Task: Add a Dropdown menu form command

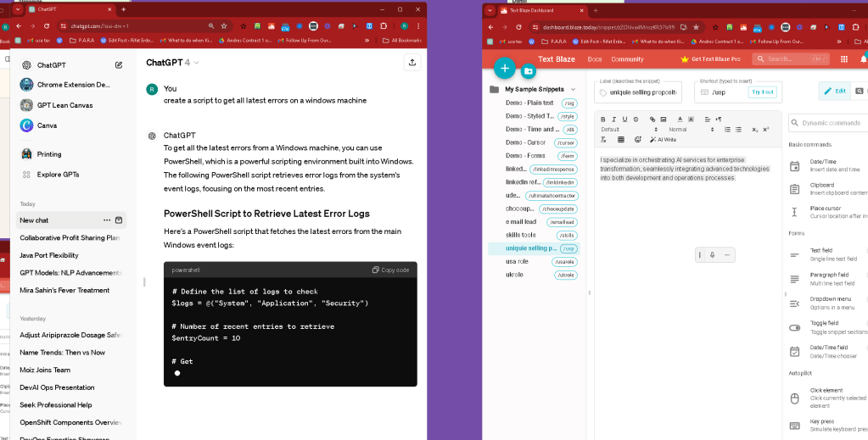Action: click(829, 303)
